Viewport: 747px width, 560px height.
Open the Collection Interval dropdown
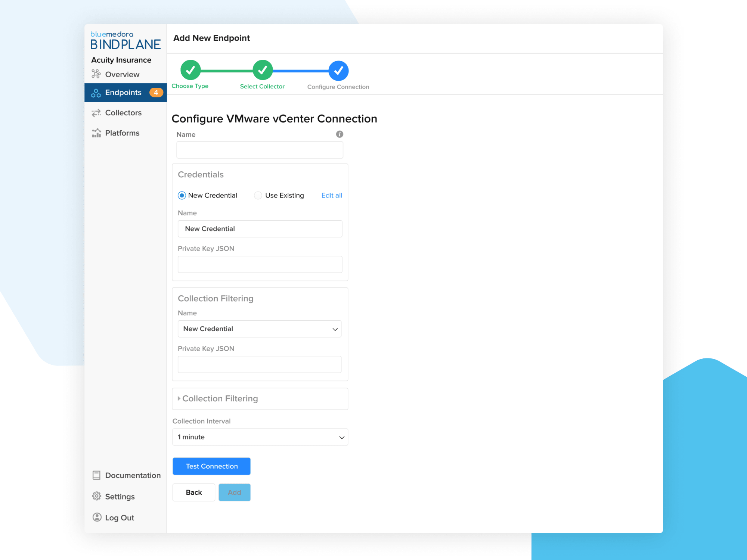(260, 437)
